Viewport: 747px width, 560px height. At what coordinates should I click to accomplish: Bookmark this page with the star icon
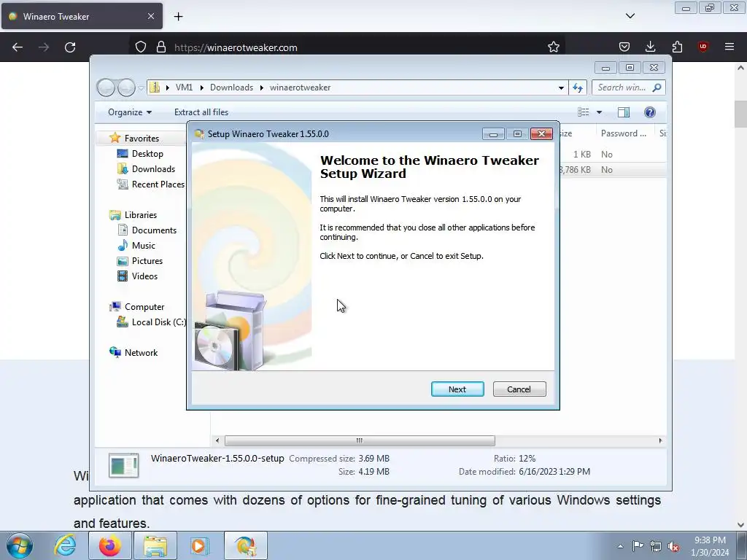point(553,47)
